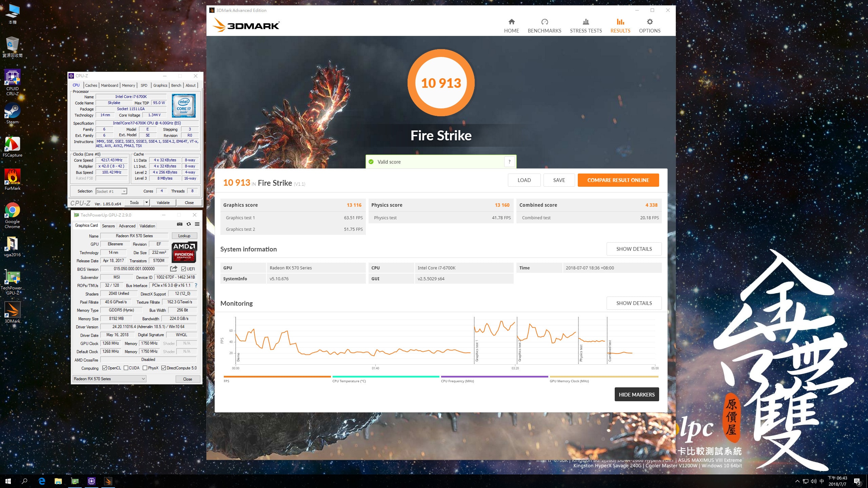868x488 pixels.
Task: Open the notification action center
Action: click(857, 481)
